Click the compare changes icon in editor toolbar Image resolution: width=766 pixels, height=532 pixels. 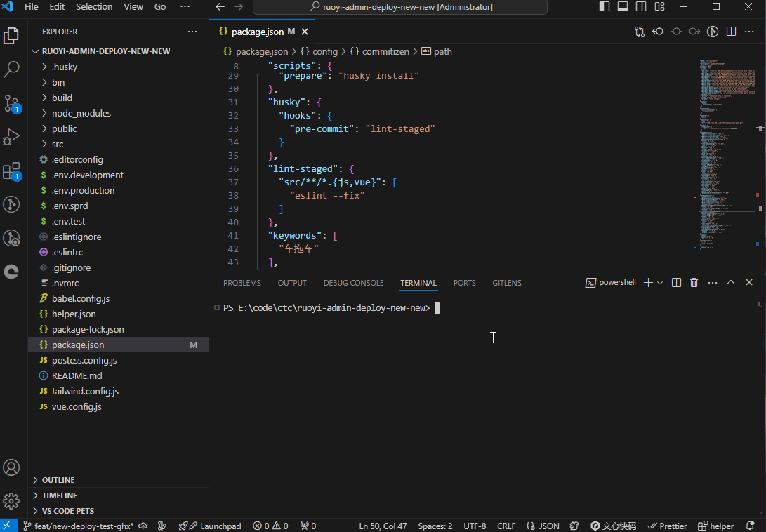click(x=640, y=32)
